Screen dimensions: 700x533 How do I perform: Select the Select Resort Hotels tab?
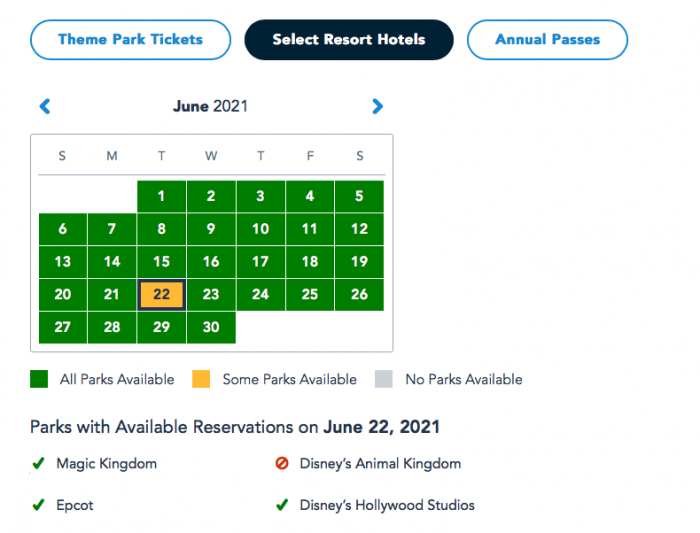click(x=349, y=40)
